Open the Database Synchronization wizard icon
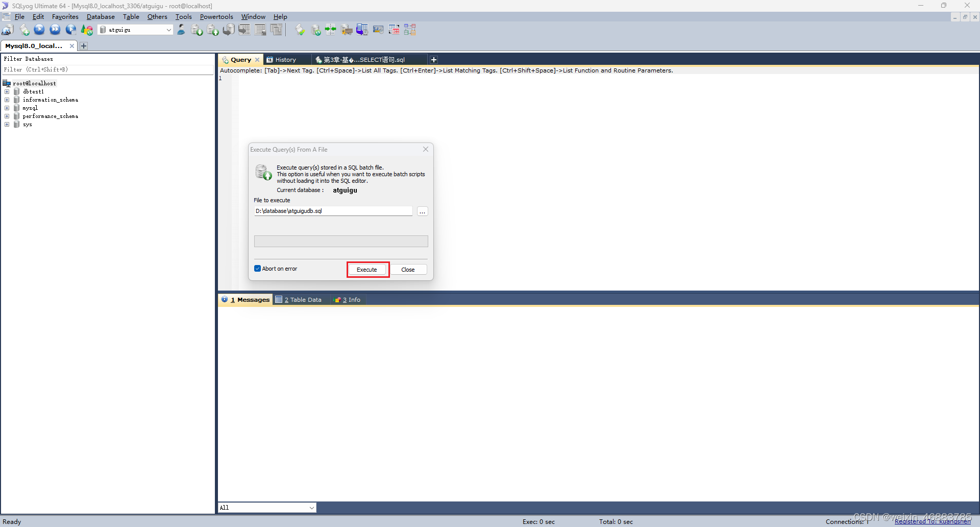980x527 pixels. [x=316, y=30]
